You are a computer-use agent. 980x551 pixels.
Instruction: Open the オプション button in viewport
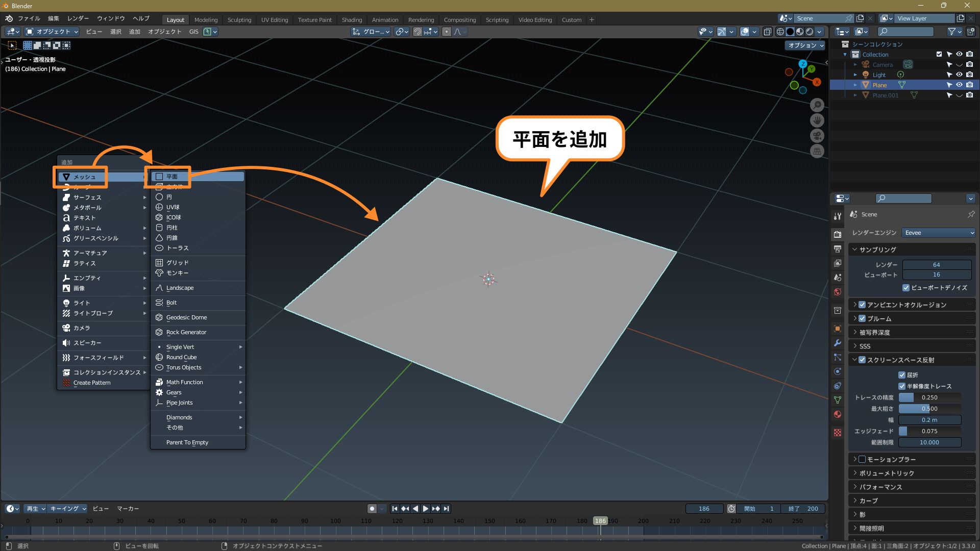point(805,45)
